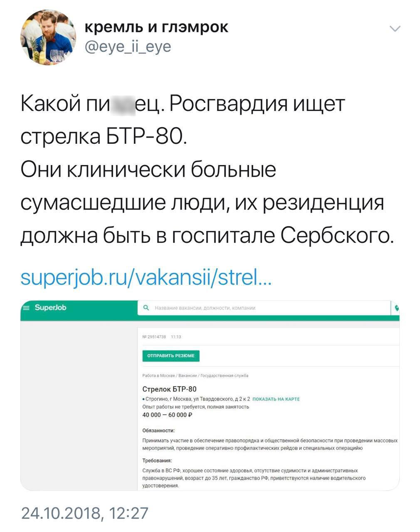
Task: Open the Работа в Москве breadcrumb
Action: click(x=159, y=375)
